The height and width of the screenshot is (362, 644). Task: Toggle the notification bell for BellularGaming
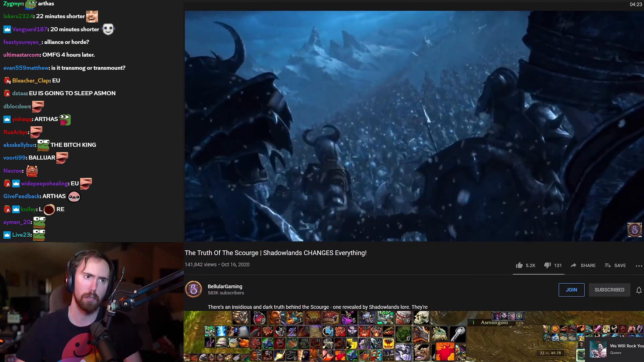point(639,290)
